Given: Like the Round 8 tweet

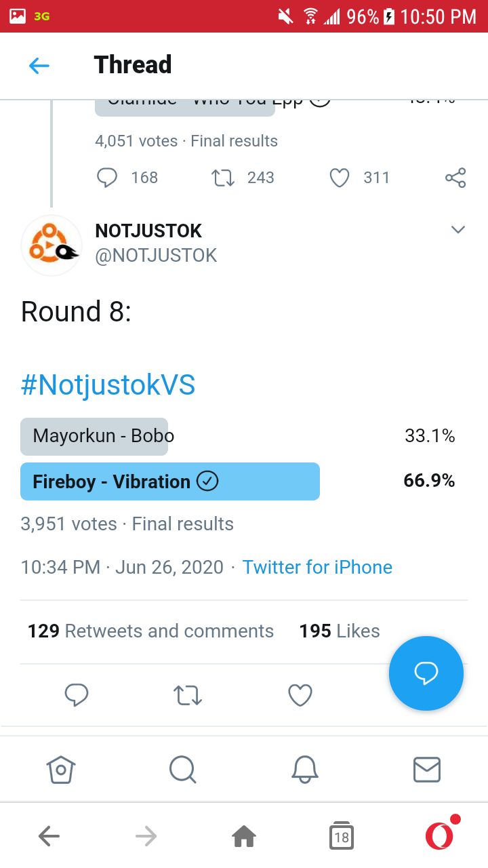Looking at the screenshot, I should pos(300,694).
